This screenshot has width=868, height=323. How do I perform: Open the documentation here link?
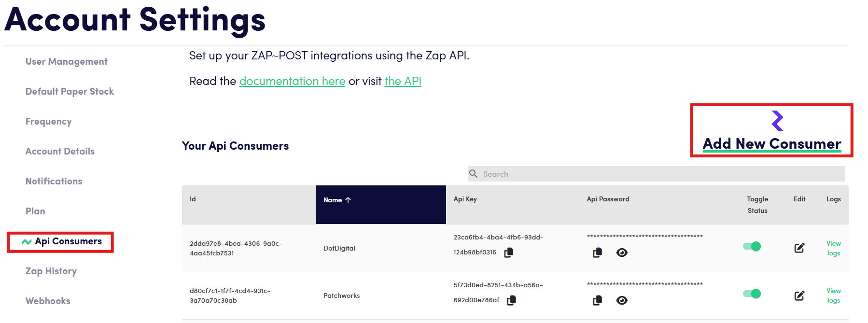(x=292, y=81)
